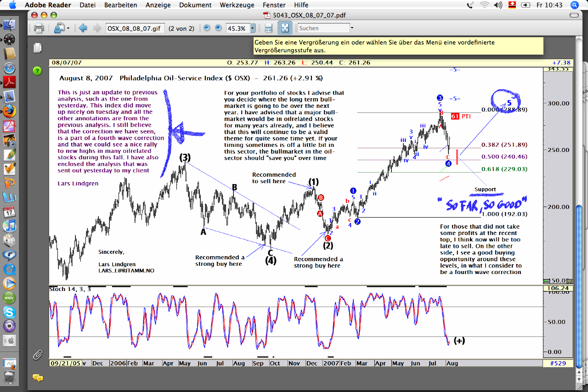Click the Print icon in toolbar

coord(39,28)
